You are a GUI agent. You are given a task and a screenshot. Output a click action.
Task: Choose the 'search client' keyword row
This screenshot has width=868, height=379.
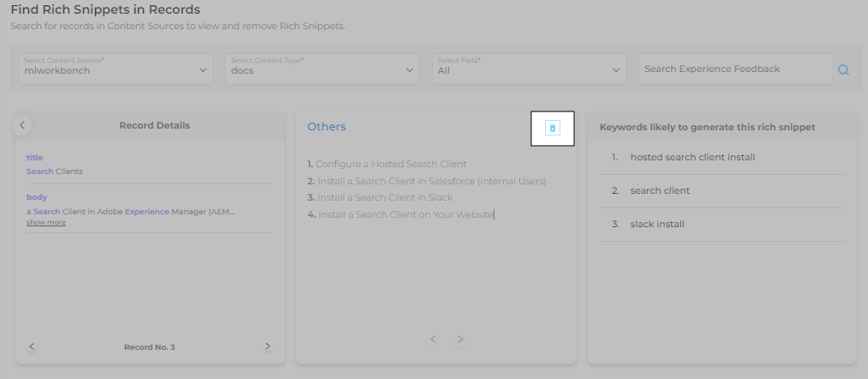(660, 190)
